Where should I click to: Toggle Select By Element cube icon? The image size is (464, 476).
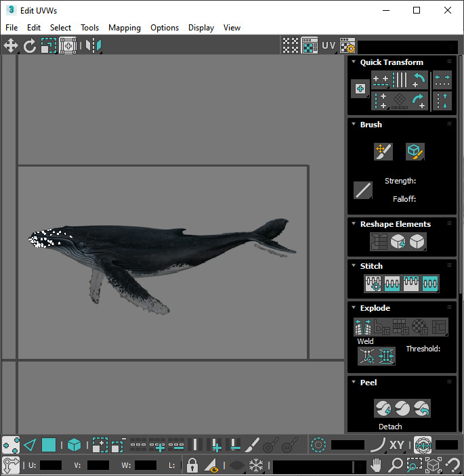[74, 446]
